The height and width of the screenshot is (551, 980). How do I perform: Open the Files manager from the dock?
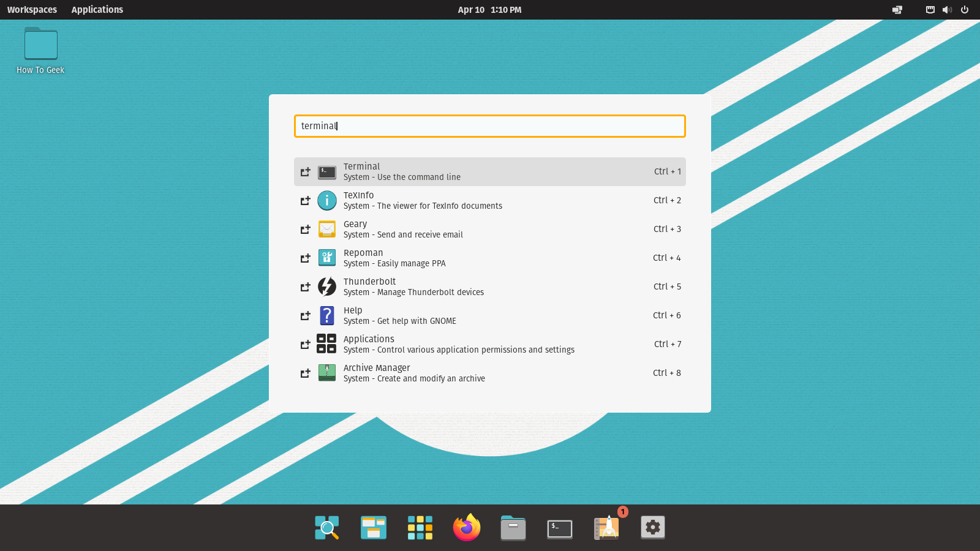click(513, 527)
